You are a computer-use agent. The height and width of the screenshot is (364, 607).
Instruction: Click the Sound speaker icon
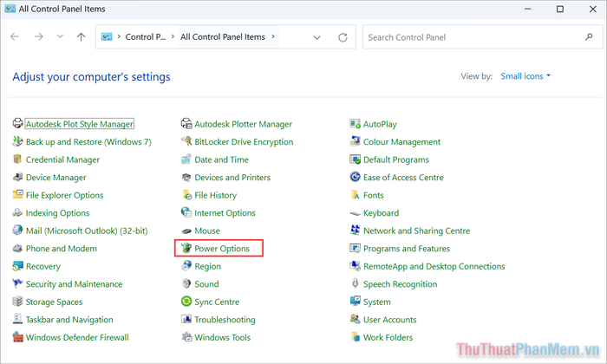click(x=186, y=283)
